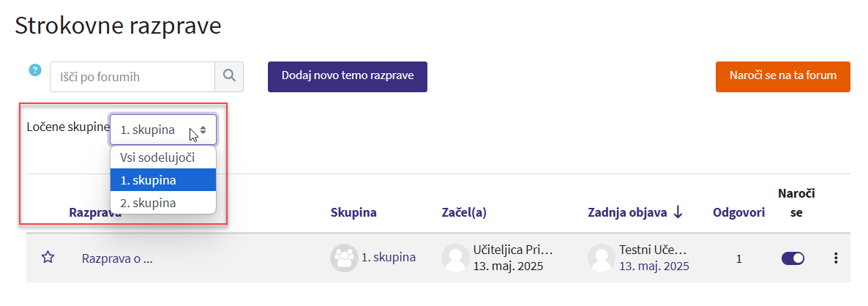This screenshot has height=306, width=868.
Task: Open the three-dot actions menu
Action: coord(836,258)
